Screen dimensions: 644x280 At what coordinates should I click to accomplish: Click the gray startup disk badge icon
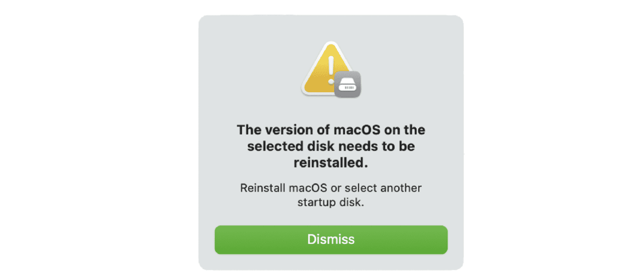pyautogui.click(x=347, y=84)
